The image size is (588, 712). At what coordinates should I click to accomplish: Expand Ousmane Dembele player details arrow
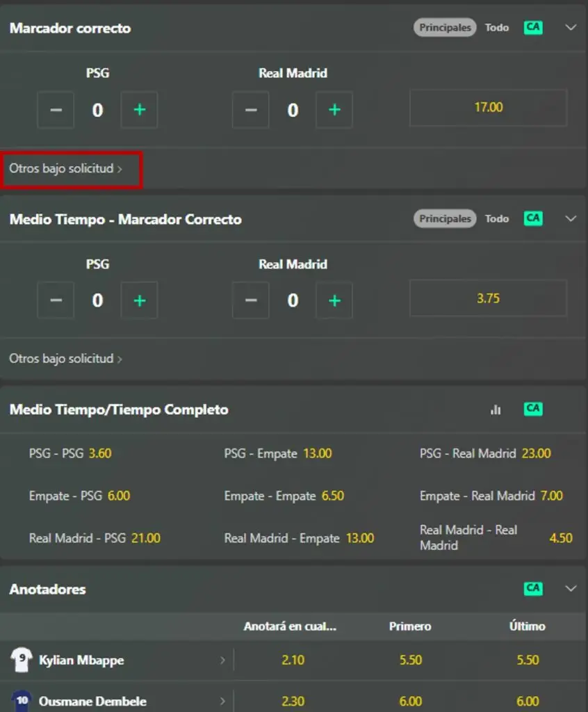pyautogui.click(x=222, y=701)
